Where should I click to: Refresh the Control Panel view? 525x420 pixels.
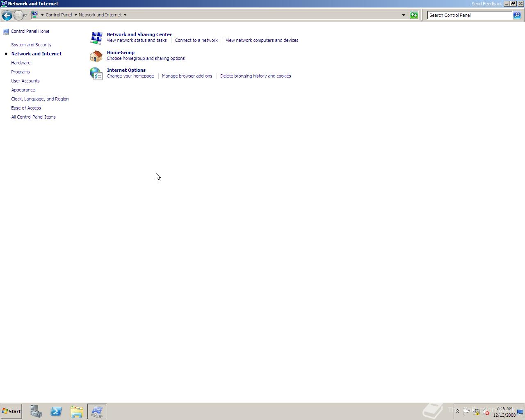click(x=414, y=15)
